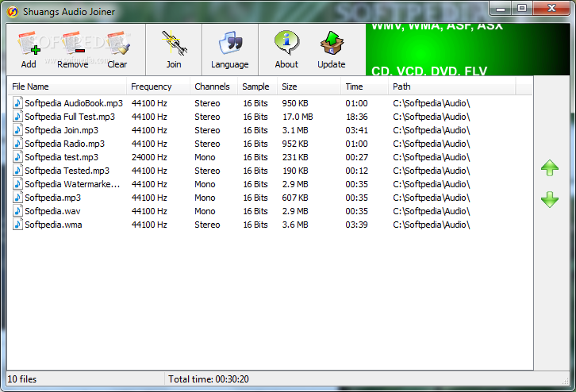Screen dimensions: 576x392
Task: Open the Language selection icon
Action: tap(230, 43)
